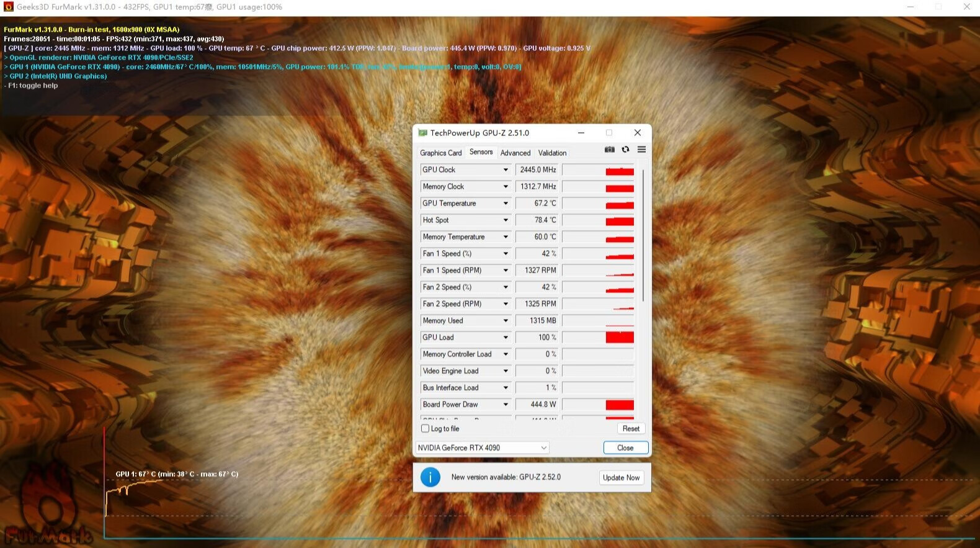Open the Fan 1 Speed (RPM) dropdown
The width and height of the screenshot is (980, 548).
coord(506,270)
